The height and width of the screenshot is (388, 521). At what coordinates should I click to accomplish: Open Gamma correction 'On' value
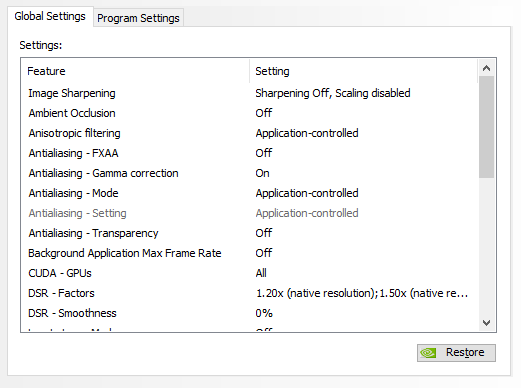click(x=262, y=173)
